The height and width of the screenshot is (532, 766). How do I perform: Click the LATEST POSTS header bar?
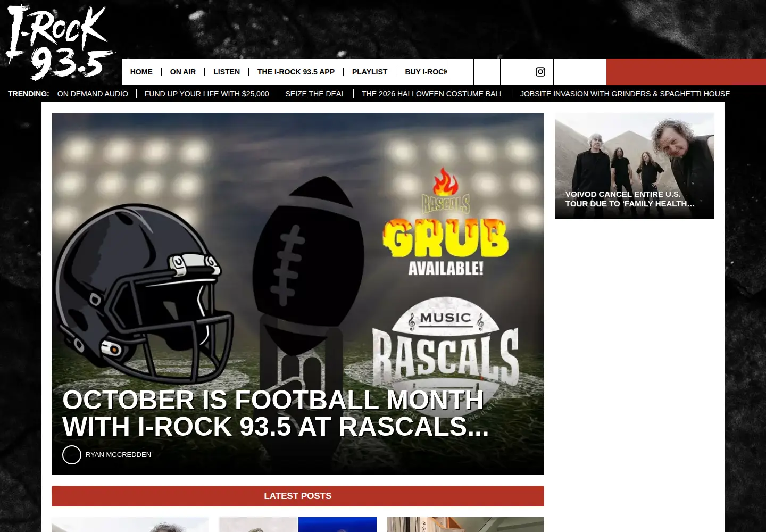coord(298,496)
